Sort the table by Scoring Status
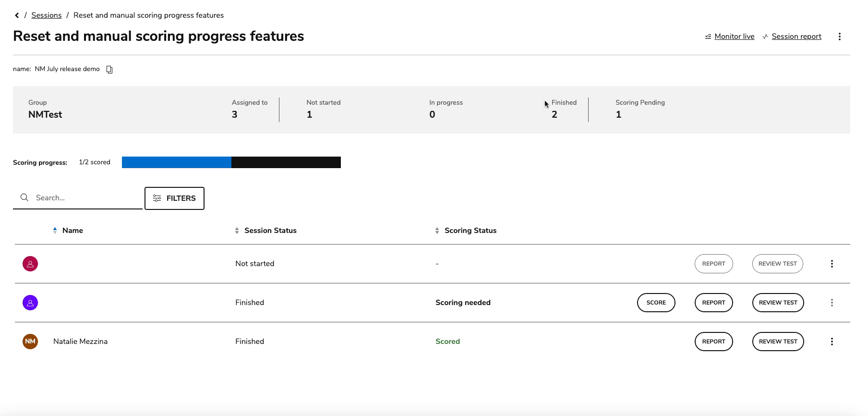The height and width of the screenshot is (416, 868). coord(470,231)
